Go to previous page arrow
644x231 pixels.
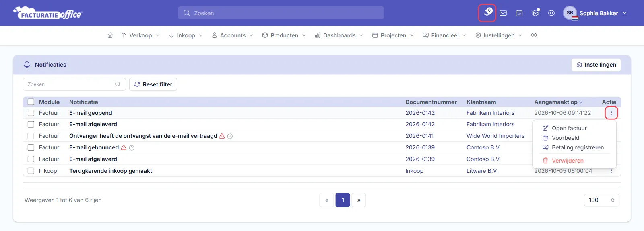point(326,200)
